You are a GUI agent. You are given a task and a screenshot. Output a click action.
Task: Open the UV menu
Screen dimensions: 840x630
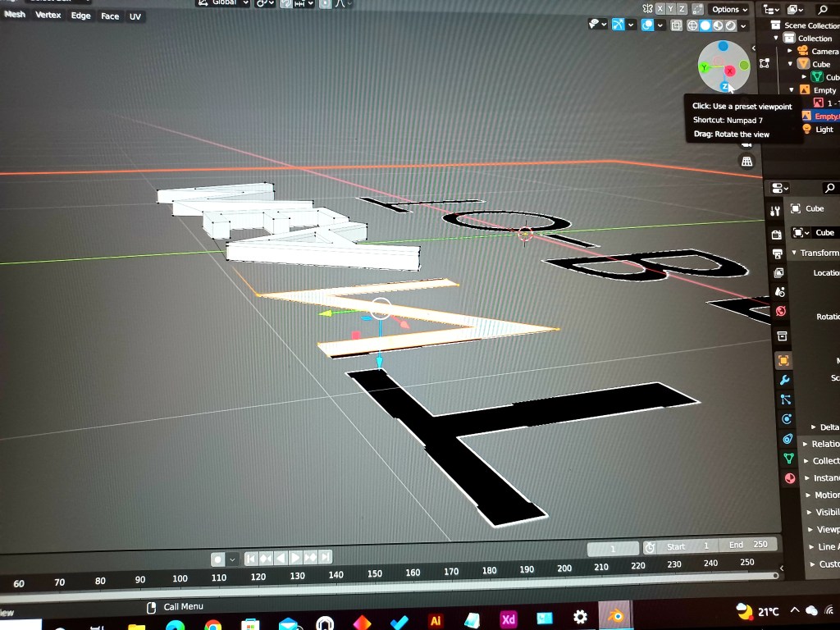coord(135,16)
